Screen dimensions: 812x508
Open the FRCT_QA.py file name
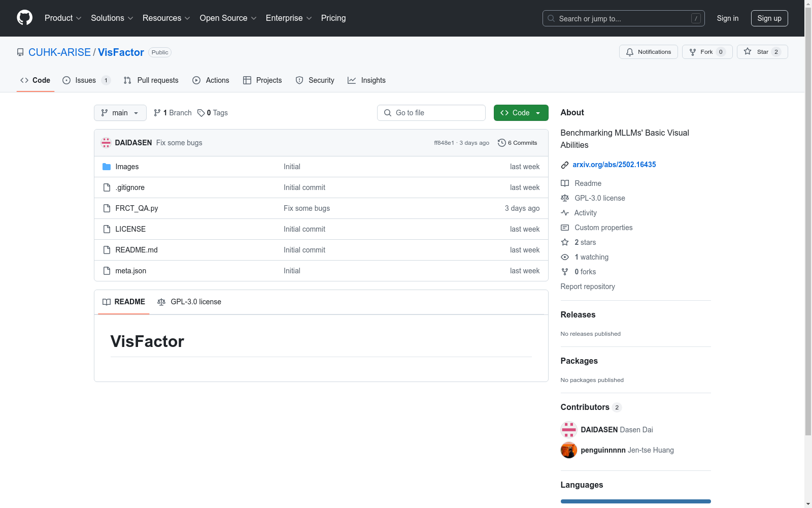(137, 208)
